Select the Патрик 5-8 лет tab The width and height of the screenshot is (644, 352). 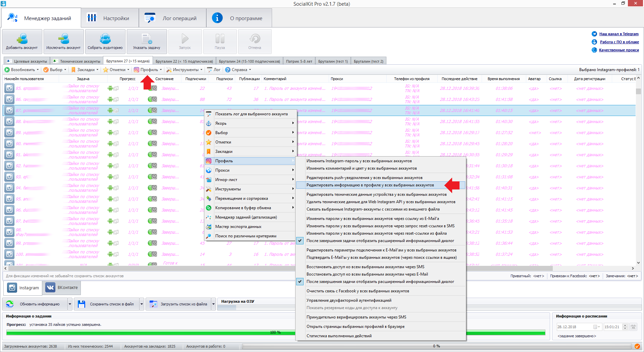299,61
